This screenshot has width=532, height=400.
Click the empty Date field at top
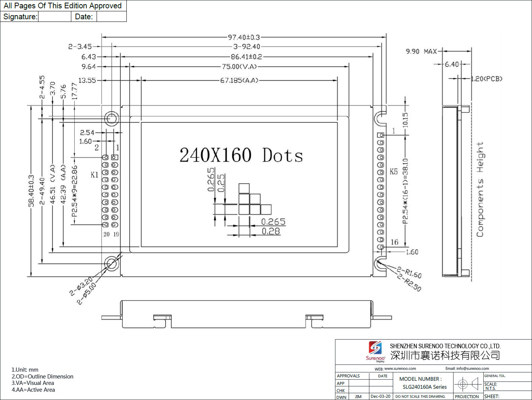click(x=111, y=17)
